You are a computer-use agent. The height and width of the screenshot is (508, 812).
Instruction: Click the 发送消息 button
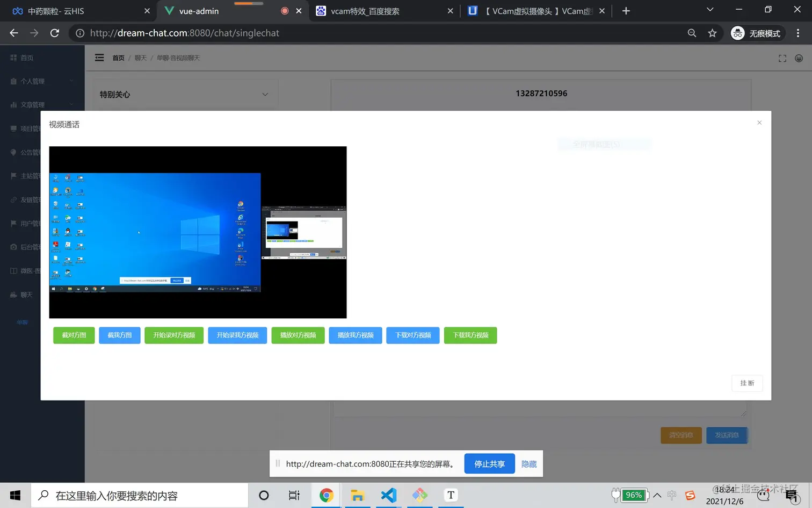click(x=727, y=435)
